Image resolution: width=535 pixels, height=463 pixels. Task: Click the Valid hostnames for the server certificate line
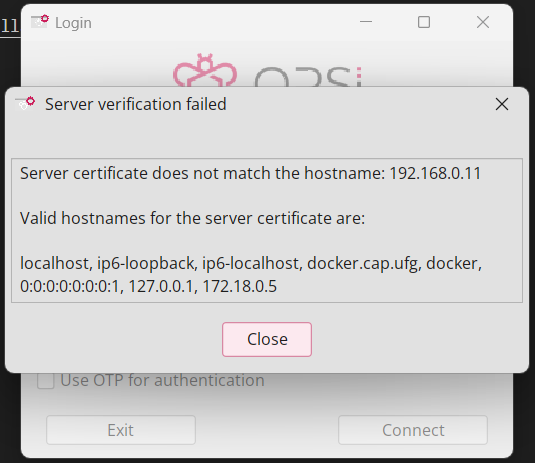click(192, 218)
